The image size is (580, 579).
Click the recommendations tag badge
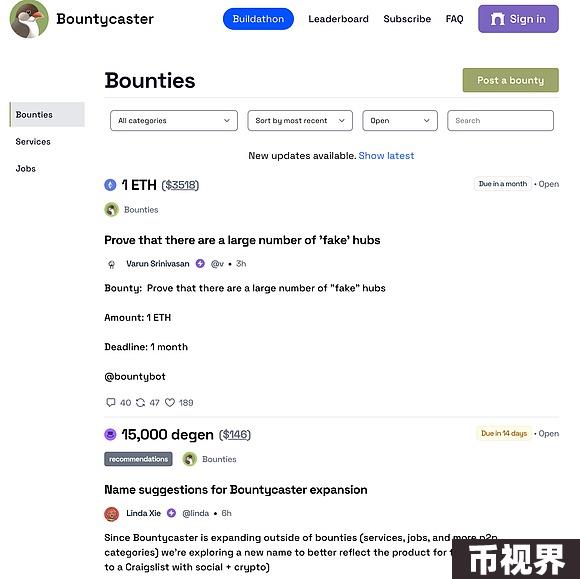tap(138, 459)
